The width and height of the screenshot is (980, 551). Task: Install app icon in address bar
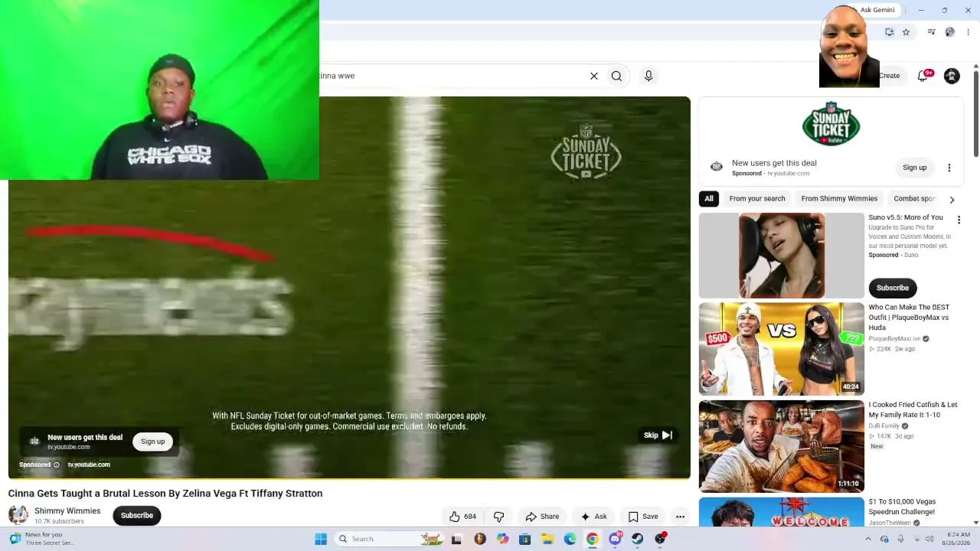pos(889,32)
